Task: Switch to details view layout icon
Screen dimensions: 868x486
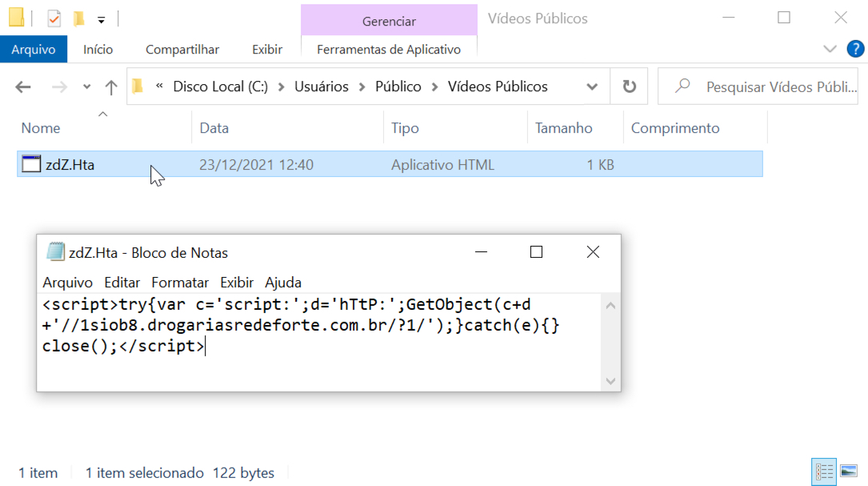Action: [824, 472]
